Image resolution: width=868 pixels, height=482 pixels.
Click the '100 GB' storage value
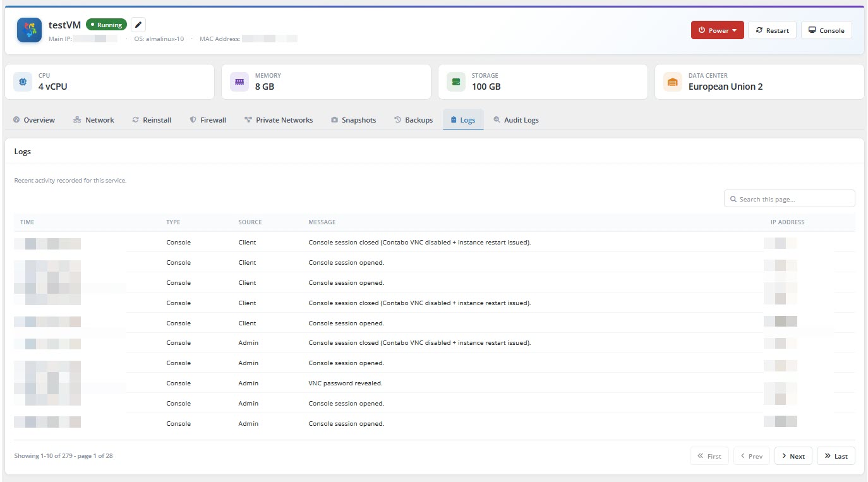(486, 87)
